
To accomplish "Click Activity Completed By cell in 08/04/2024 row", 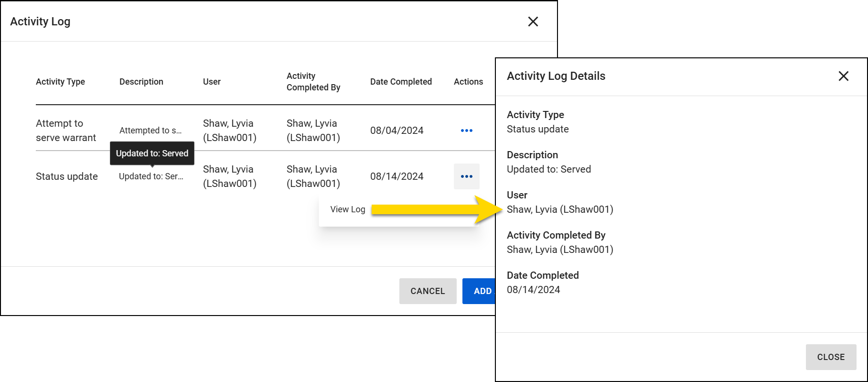I will pos(313,131).
